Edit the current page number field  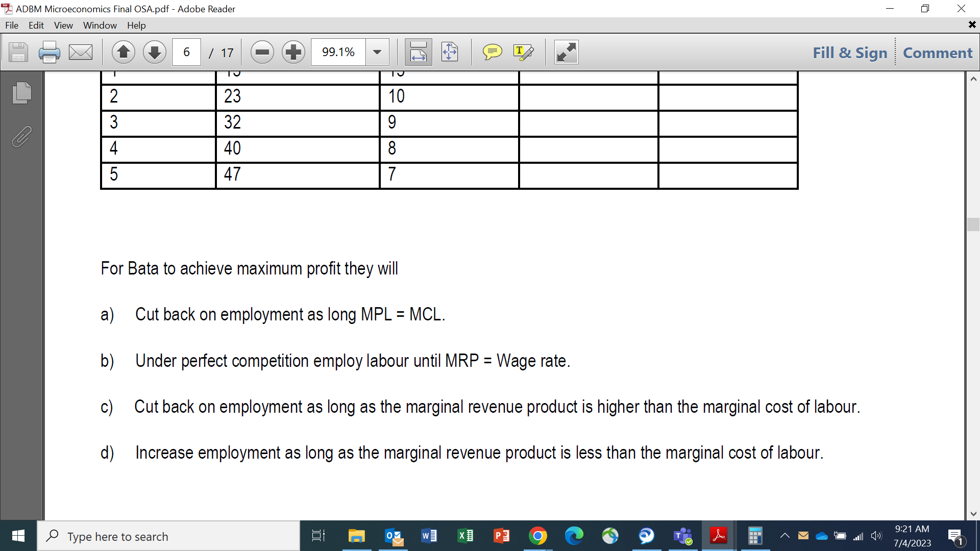186,52
